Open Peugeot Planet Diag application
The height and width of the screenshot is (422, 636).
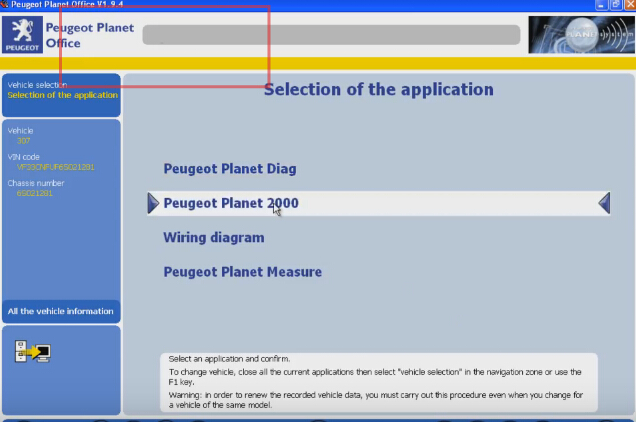coord(230,169)
